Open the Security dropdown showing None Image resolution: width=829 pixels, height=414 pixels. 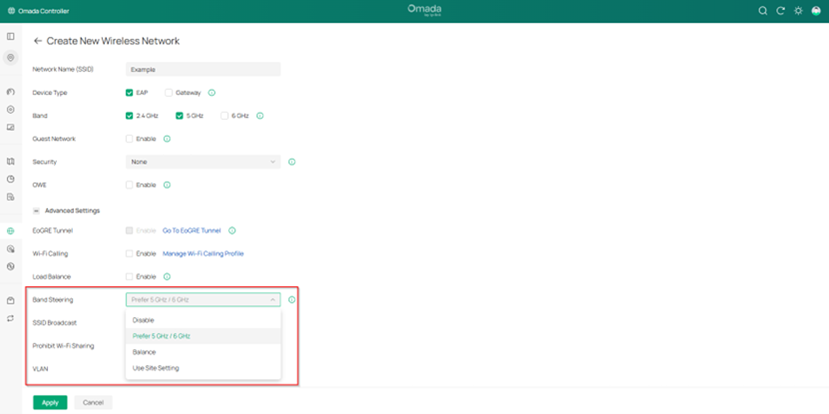coord(203,162)
